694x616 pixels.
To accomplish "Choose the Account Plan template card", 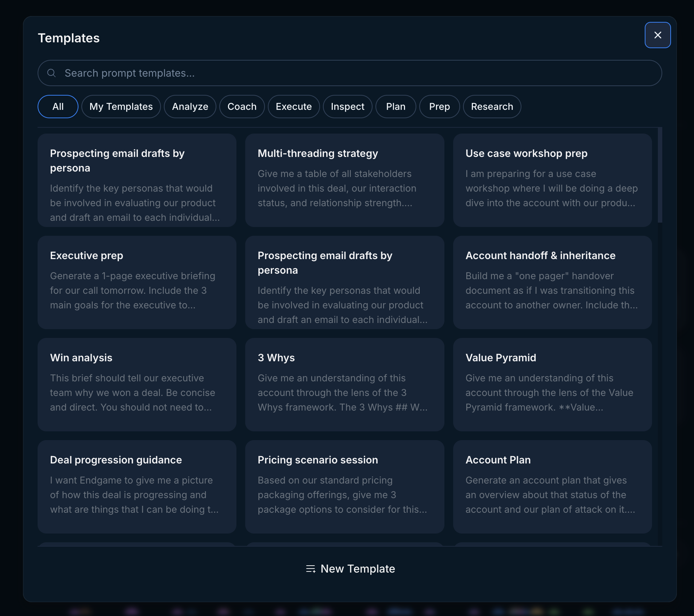I will click(552, 487).
